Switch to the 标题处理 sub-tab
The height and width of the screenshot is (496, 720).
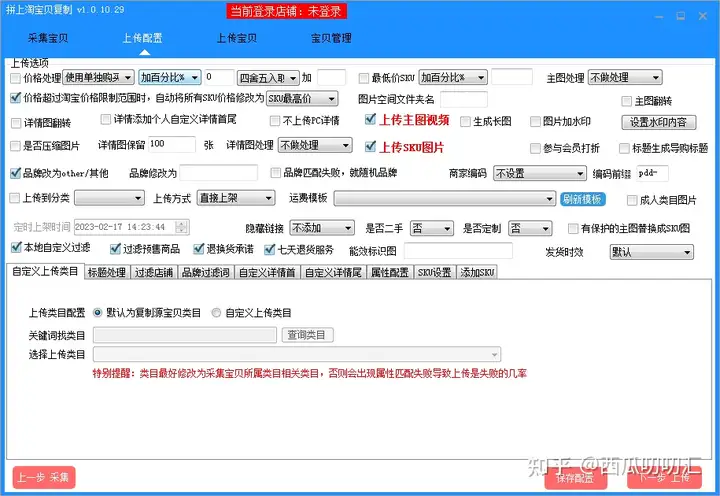[x=107, y=272]
